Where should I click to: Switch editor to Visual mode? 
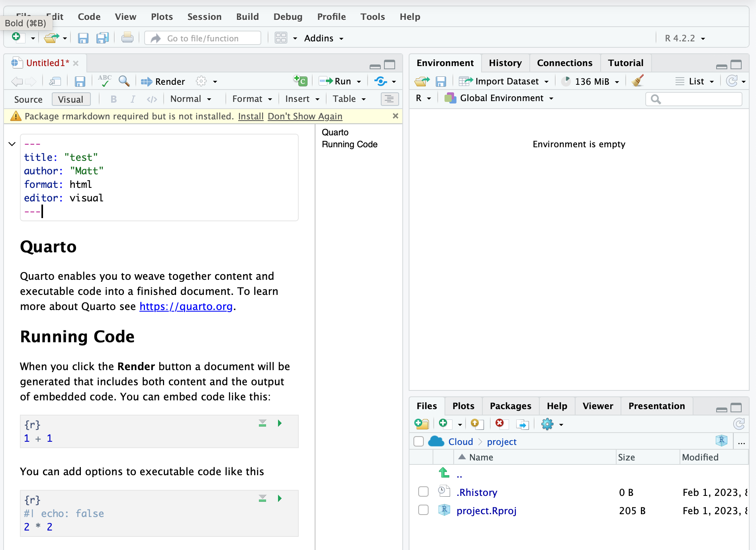pos(71,99)
